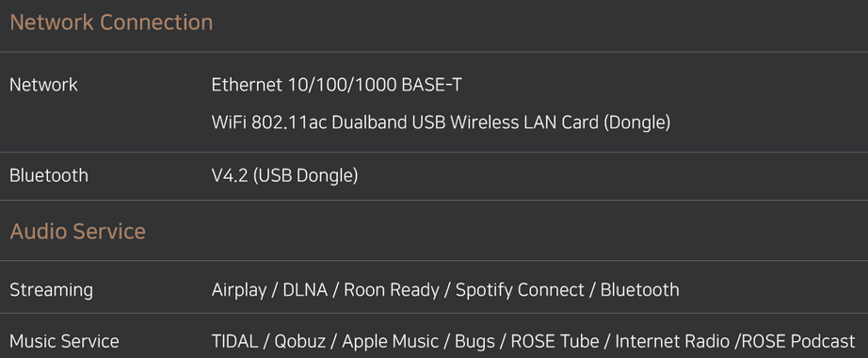
Task: Select the Bluetooth row label
Action: (49, 175)
